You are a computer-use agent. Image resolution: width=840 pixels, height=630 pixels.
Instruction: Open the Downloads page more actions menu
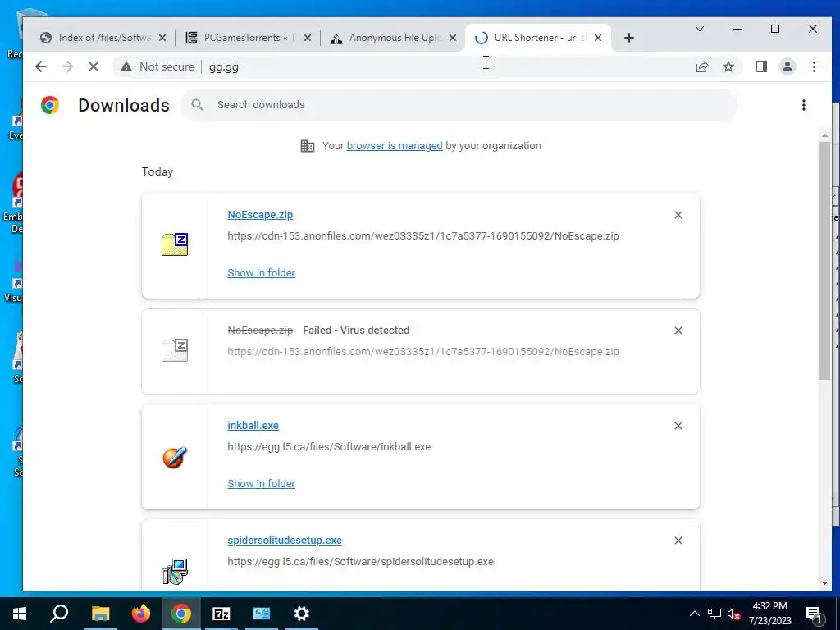(804, 105)
